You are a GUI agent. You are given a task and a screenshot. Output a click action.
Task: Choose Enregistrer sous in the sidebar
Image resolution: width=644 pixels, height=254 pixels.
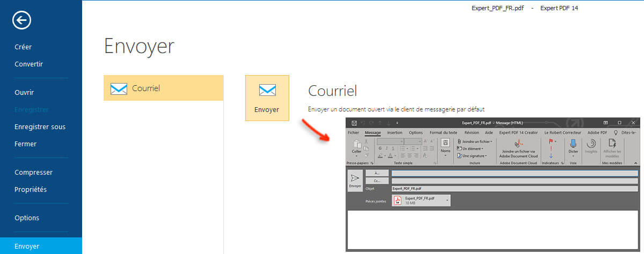tap(40, 126)
